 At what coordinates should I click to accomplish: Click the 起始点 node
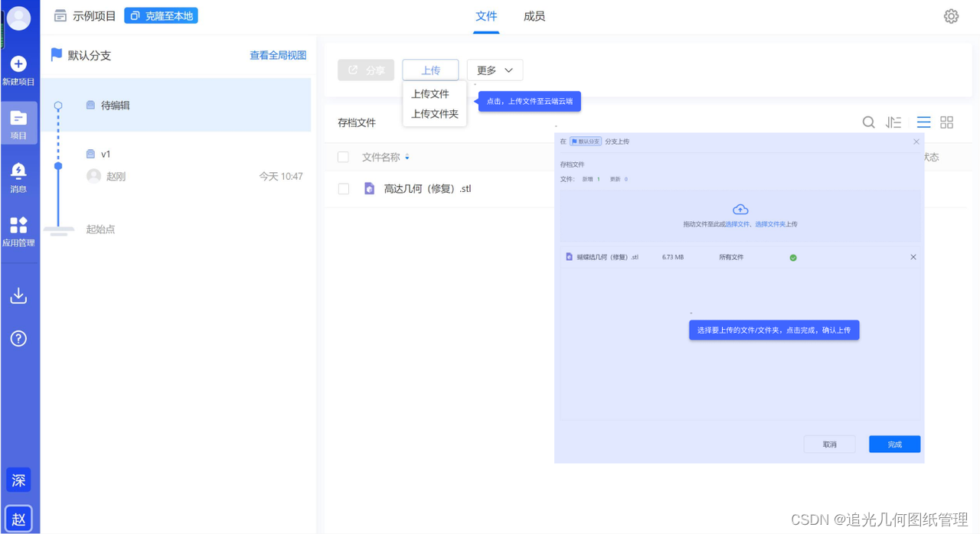tap(100, 229)
